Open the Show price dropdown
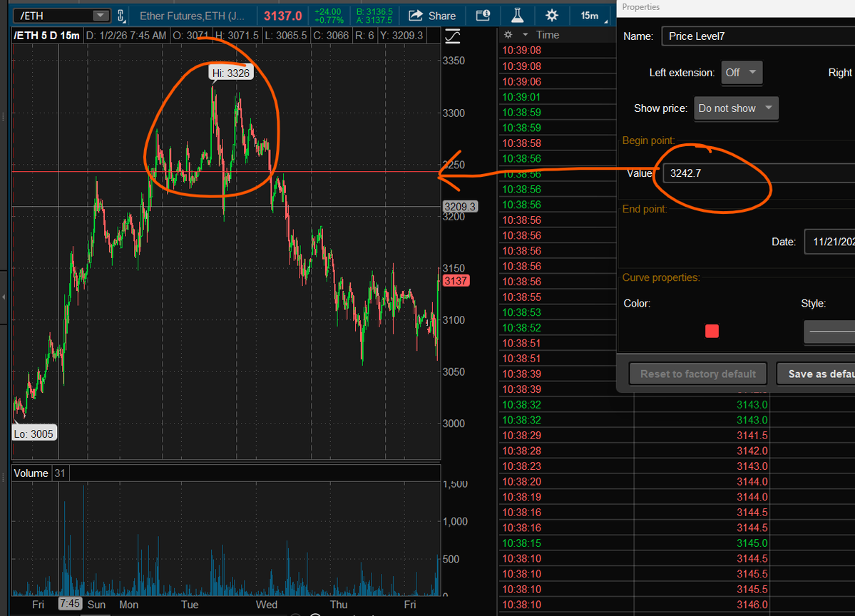Screen dimensions: 855x616 click(736, 108)
